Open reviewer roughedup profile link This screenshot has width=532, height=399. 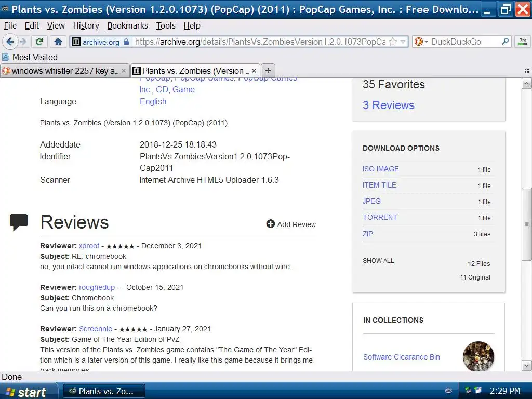click(97, 287)
